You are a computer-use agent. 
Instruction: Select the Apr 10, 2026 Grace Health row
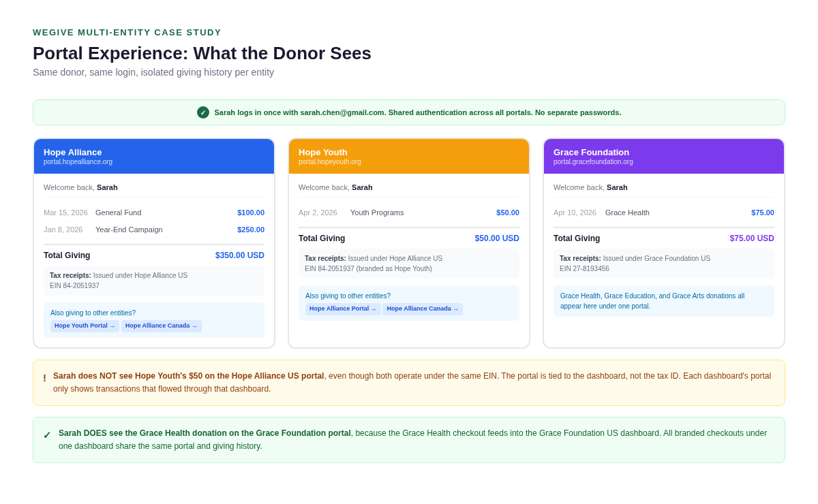(x=664, y=212)
